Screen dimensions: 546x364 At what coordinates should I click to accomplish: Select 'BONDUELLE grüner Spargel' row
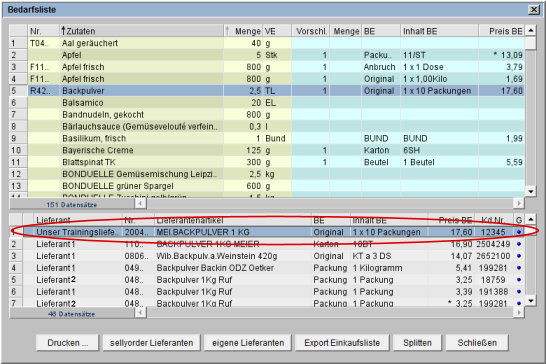click(x=267, y=186)
